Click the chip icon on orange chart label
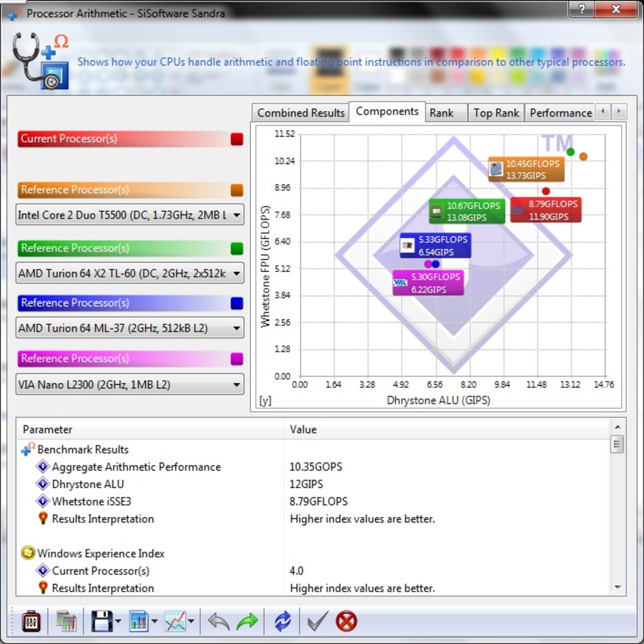The width and height of the screenshot is (644, 644). pyautogui.click(x=496, y=169)
